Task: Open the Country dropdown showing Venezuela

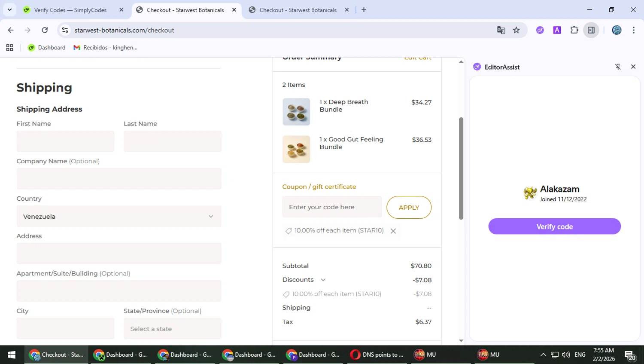Action: [119, 216]
